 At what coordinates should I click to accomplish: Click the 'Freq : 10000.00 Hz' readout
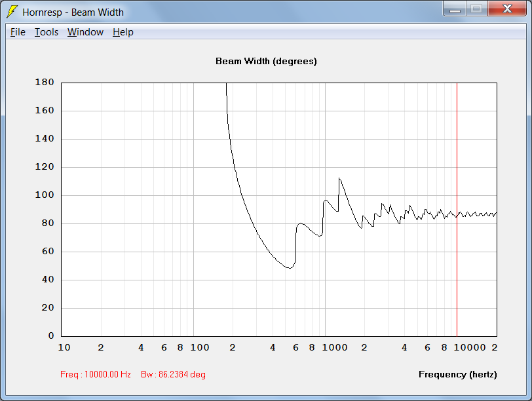pos(96,374)
